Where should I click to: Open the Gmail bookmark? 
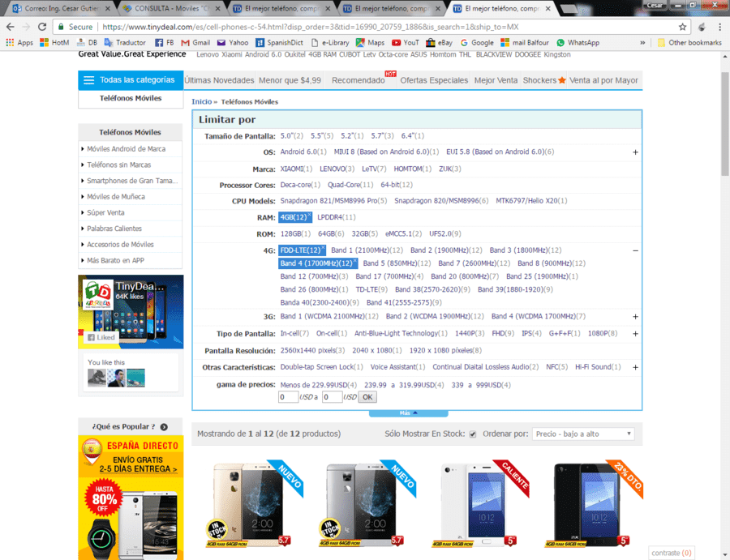point(195,43)
